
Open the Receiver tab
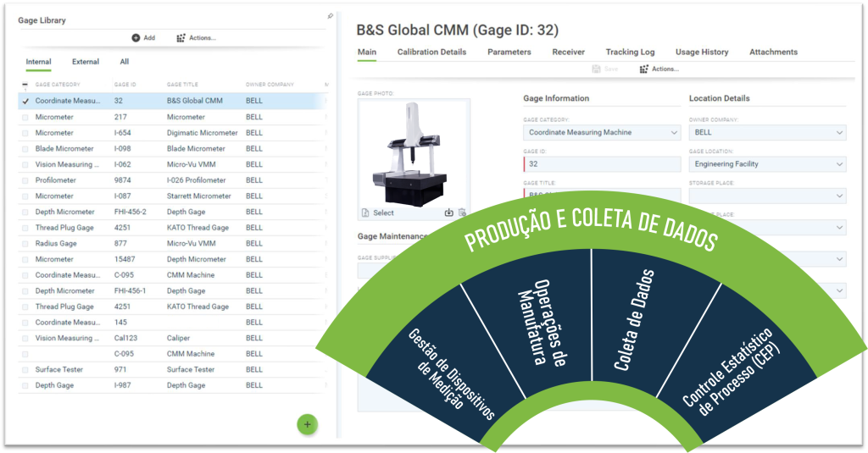[x=569, y=52]
